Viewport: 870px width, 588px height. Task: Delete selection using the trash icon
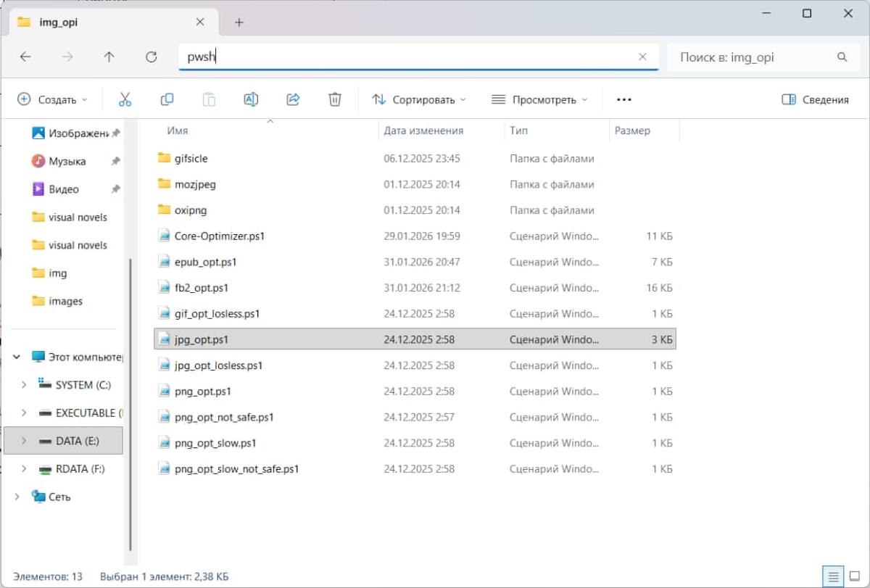click(x=334, y=99)
